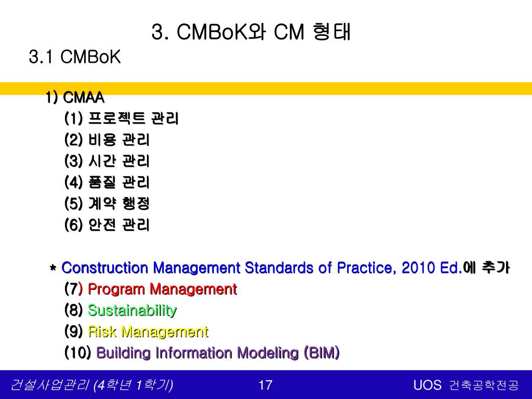The image size is (532, 399).
Task: Select item '(1) 프로젝트 관리'
Action: pos(122,118)
